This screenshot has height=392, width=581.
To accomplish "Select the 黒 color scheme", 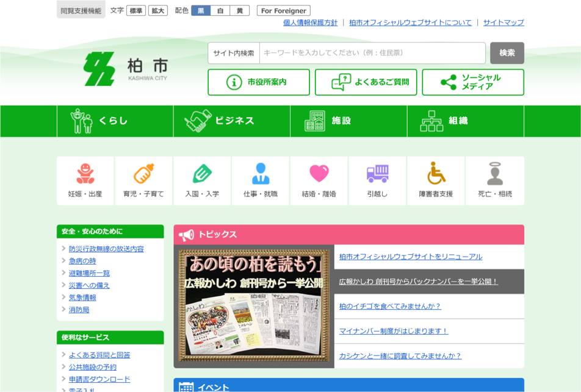I will 201,10.
